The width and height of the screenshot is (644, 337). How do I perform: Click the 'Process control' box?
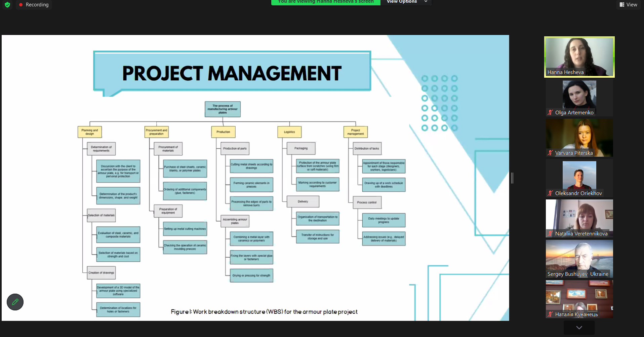367,202
